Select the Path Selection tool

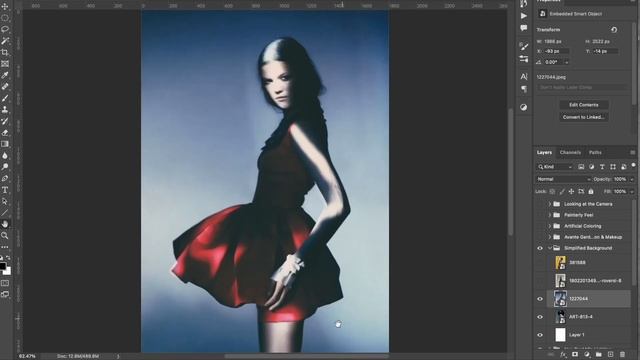coord(5,201)
